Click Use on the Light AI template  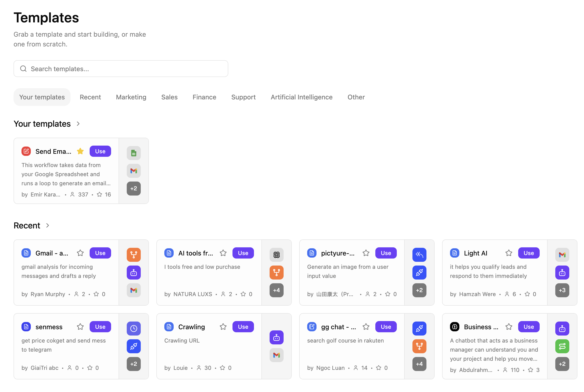(528, 253)
